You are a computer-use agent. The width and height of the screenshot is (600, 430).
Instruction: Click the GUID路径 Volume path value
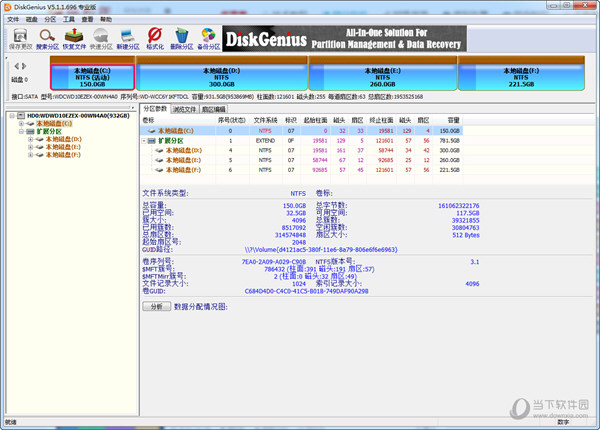pyautogui.click(x=321, y=250)
